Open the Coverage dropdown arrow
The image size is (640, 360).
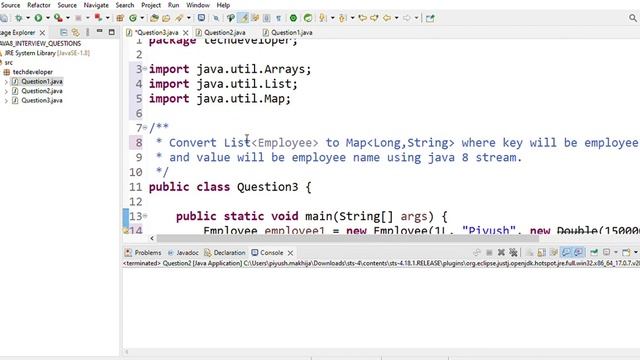coord(68,18)
